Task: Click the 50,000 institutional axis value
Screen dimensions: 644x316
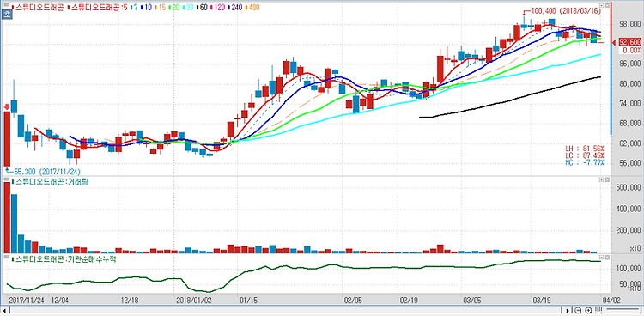Action: tap(629, 284)
